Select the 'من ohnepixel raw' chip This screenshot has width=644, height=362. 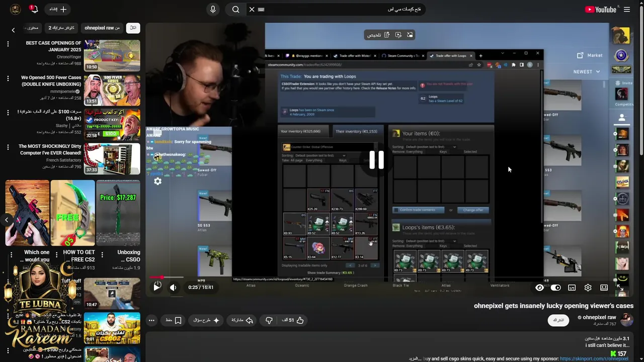[x=102, y=28]
